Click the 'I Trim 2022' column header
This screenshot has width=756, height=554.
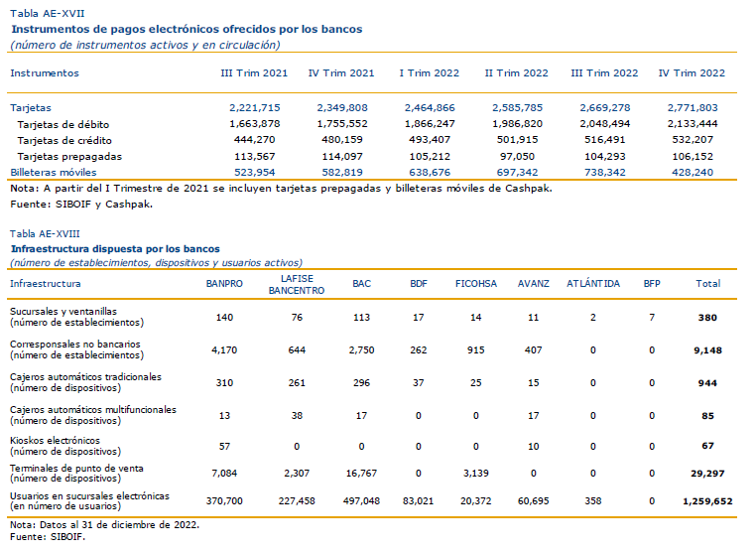point(430,73)
